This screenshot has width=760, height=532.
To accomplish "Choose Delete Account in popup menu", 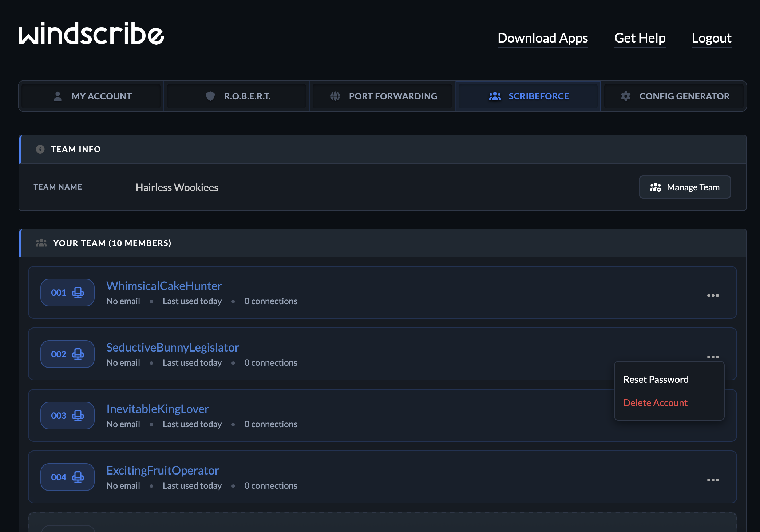I will (655, 403).
